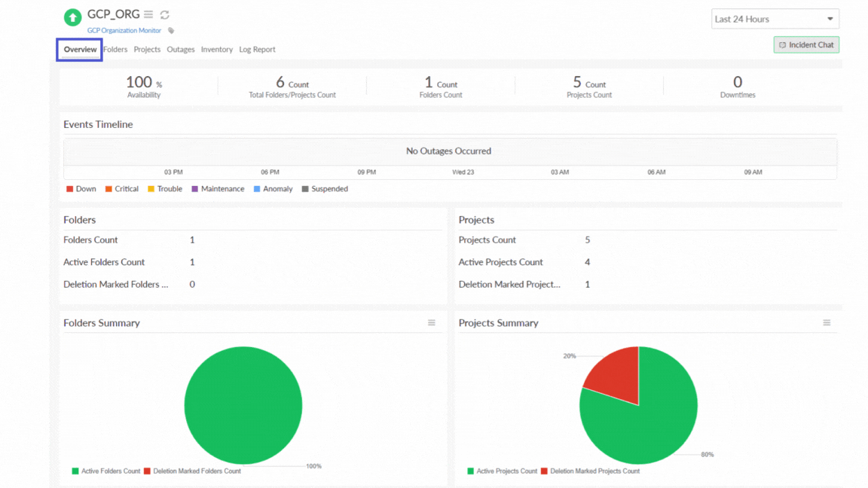Open the hamburger menu icon next to GCP_ORG
Image resolution: width=868 pixels, height=488 pixels.
pyautogui.click(x=148, y=14)
